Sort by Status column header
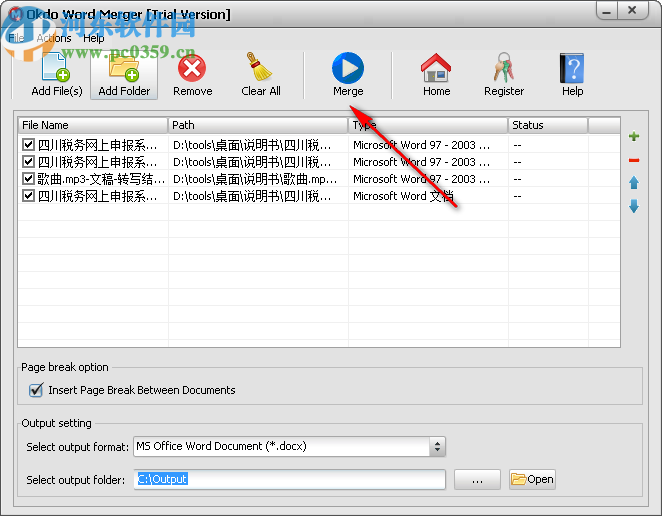The width and height of the screenshot is (662, 516). [548, 125]
